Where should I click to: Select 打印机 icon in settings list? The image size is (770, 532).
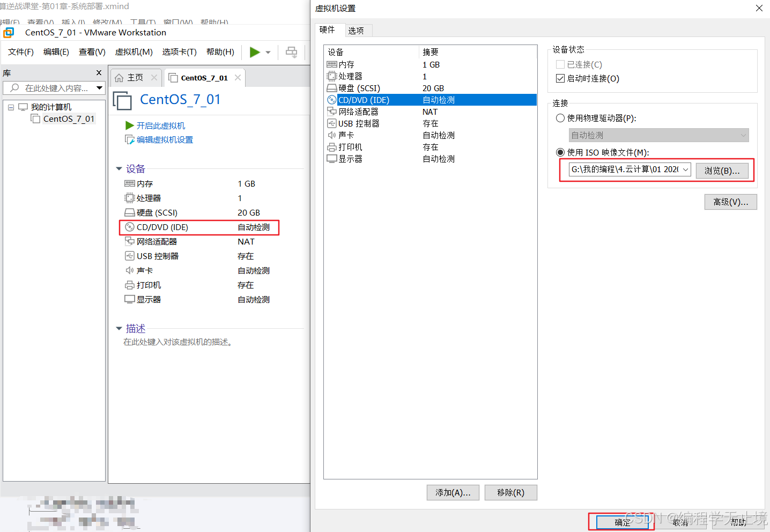pyautogui.click(x=332, y=147)
